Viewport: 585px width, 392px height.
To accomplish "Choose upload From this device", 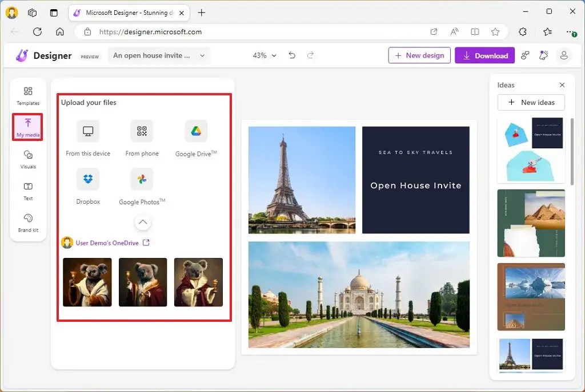I will point(87,137).
